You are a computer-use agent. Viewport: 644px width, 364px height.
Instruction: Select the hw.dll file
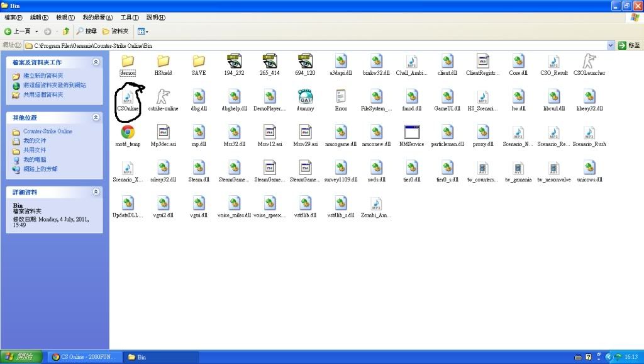pyautogui.click(x=518, y=101)
